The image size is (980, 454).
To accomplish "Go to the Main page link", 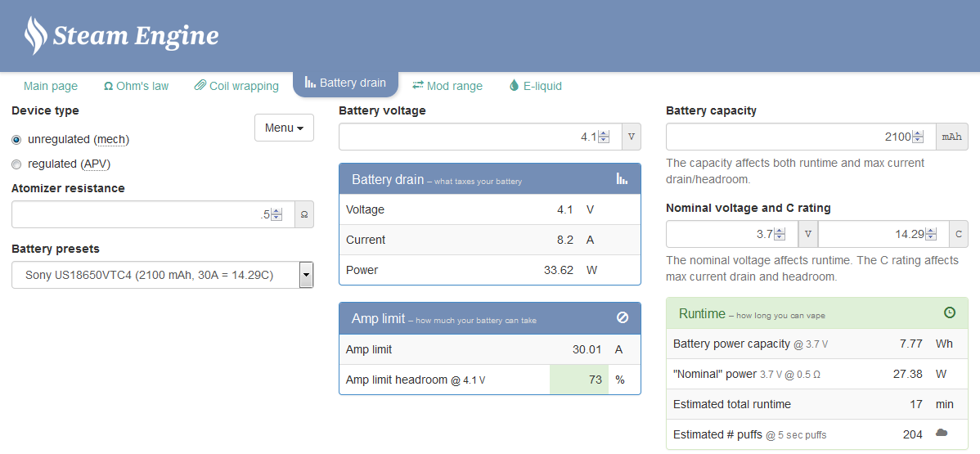I will 51,86.
